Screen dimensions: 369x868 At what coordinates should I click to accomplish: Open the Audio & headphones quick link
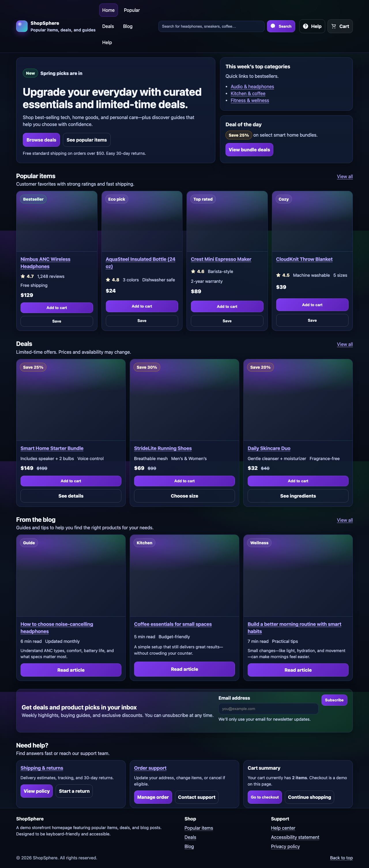pos(252,86)
